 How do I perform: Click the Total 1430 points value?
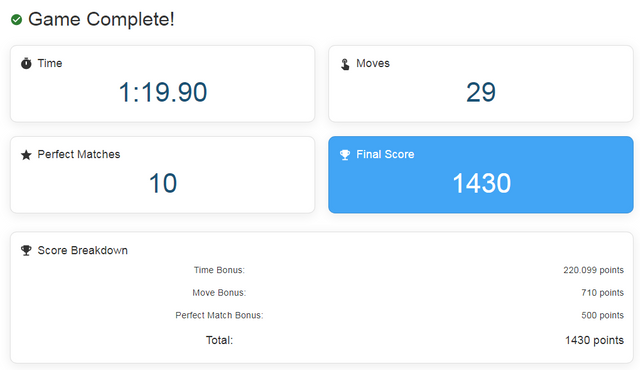(594, 340)
